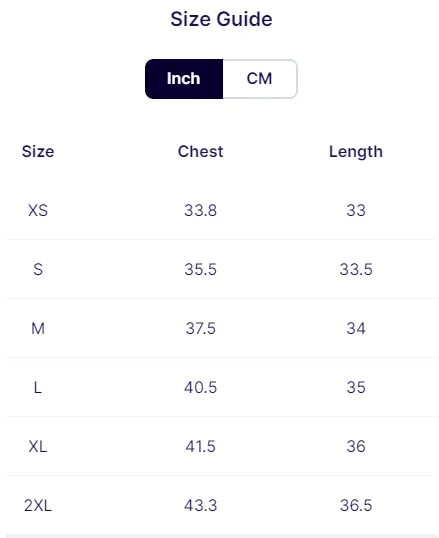Click the 40.5 chest measurement for L
The image size is (439, 538).
[x=200, y=388]
